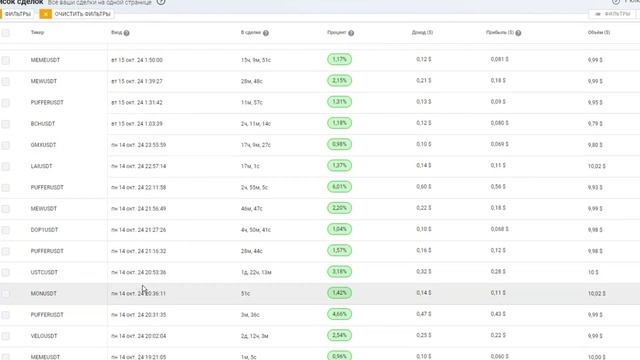Image resolution: width=640 pixels, height=360 pixels.
Task: Click help icon next to Прибыль column
Action: (518, 33)
